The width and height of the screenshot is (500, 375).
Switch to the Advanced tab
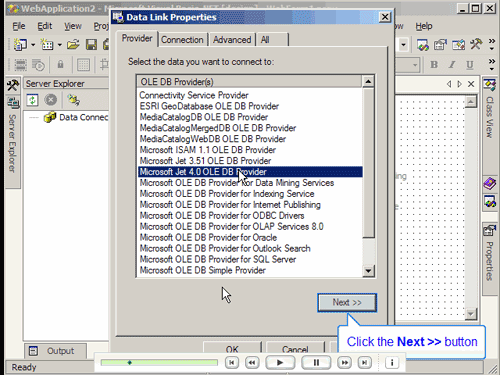[x=232, y=40]
